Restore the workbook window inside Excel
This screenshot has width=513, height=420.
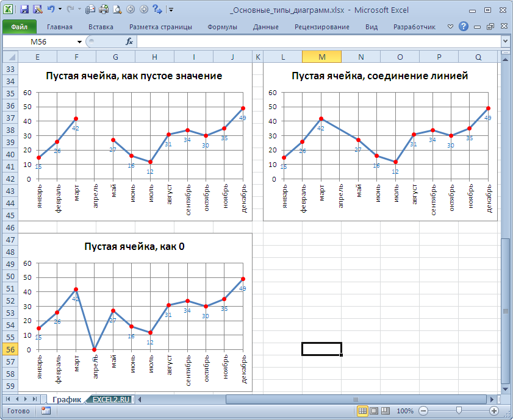click(x=490, y=26)
